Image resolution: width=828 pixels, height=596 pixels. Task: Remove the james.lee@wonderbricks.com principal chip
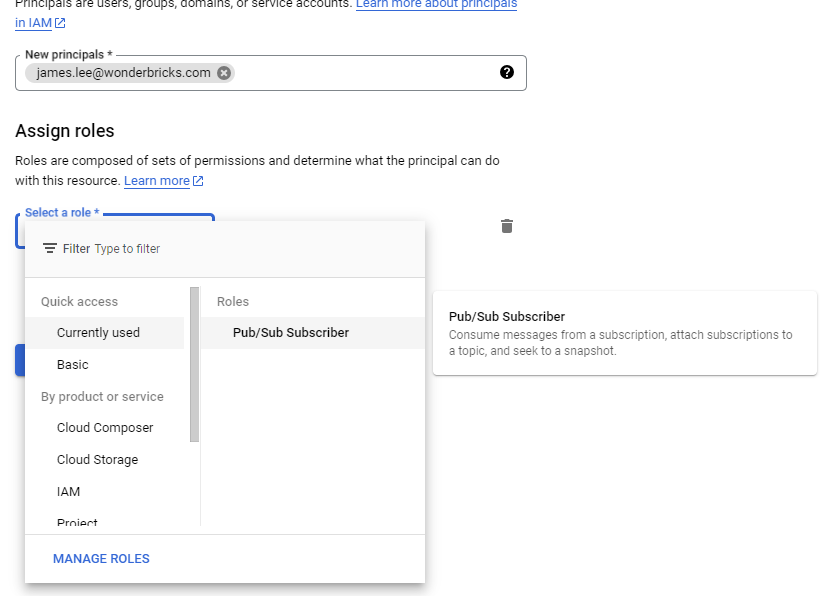point(224,73)
